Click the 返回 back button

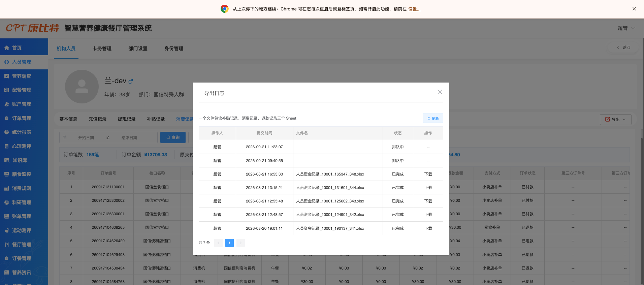(624, 47)
